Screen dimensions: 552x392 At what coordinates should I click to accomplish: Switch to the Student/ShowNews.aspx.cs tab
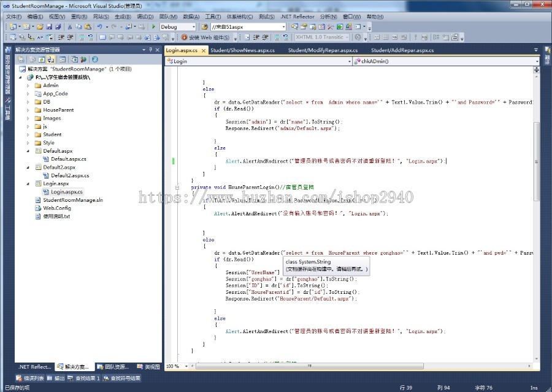[242, 50]
